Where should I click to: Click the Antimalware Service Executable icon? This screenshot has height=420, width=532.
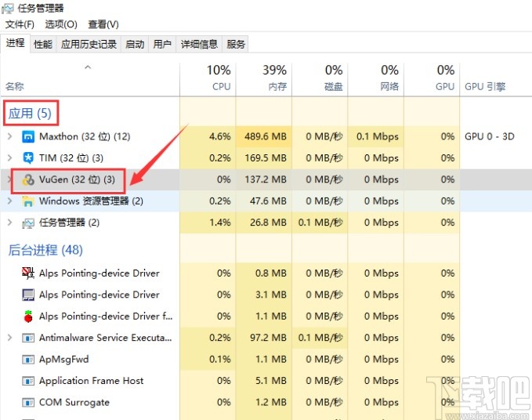click(x=28, y=338)
